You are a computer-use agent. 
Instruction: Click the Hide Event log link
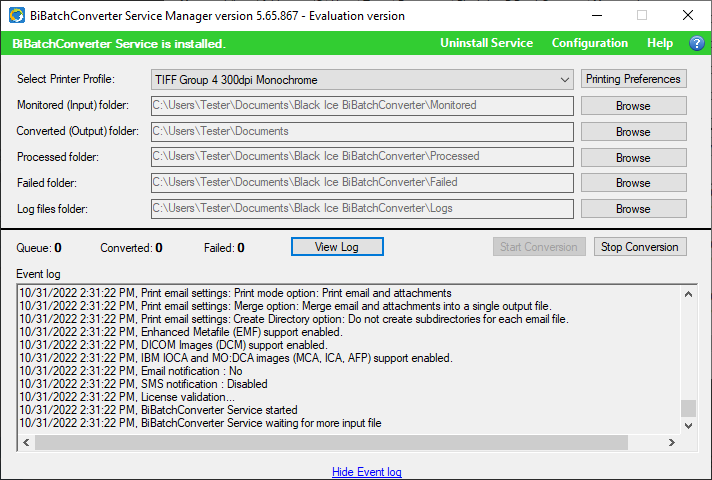coord(367,472)
